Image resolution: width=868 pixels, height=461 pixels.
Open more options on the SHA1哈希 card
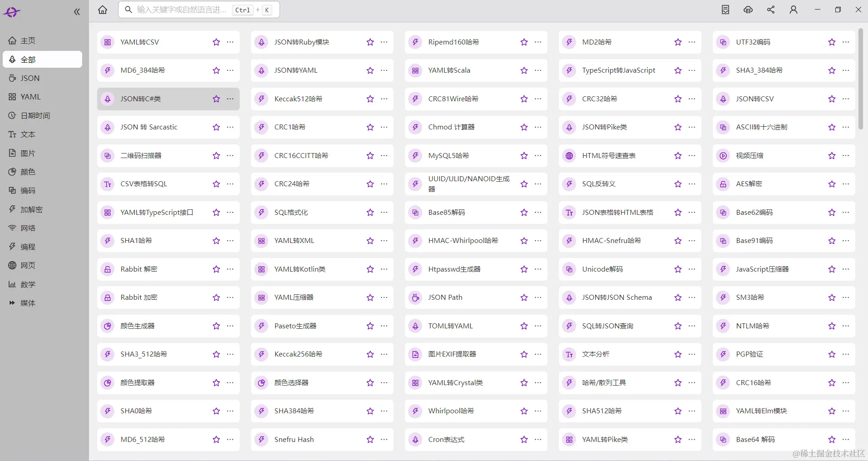[x=230, y=241]
